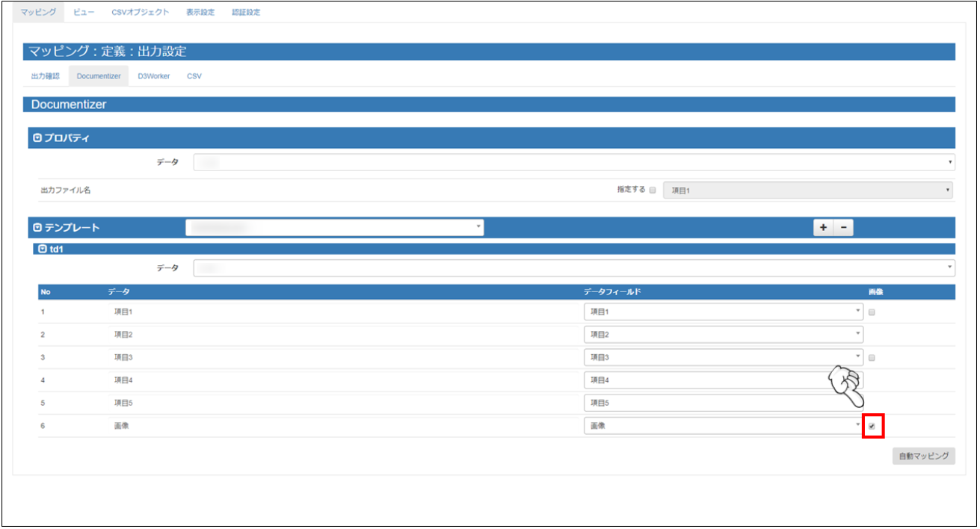Open the プロパティ データ dropdown

(573, 162)
